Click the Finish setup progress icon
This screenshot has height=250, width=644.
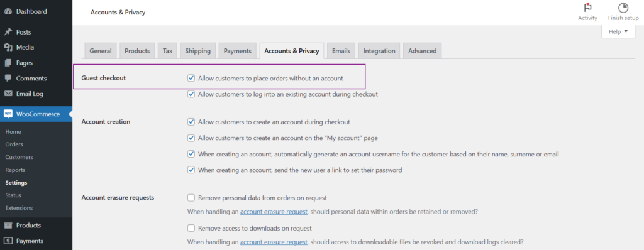coord(623,8)
